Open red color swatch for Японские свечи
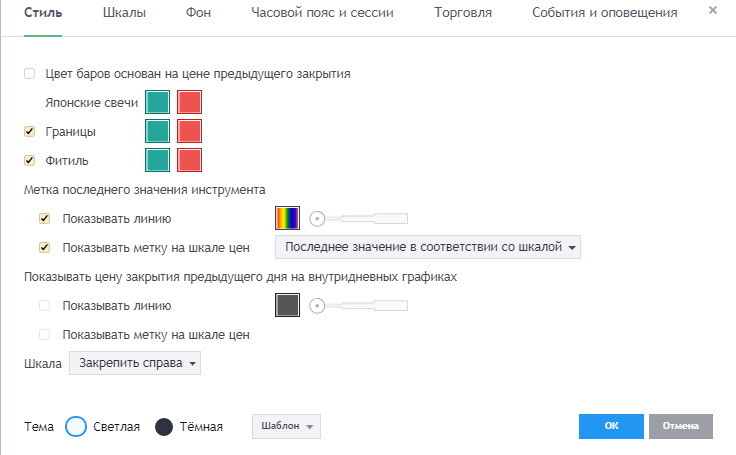 coord(189,102)
